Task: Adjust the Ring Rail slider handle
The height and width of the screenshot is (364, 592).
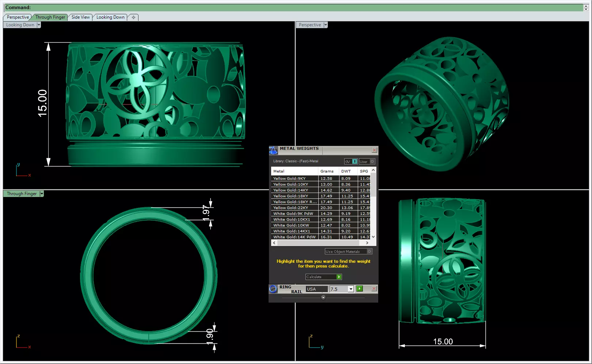Action: pyautogui.click(x=323, y=297)
